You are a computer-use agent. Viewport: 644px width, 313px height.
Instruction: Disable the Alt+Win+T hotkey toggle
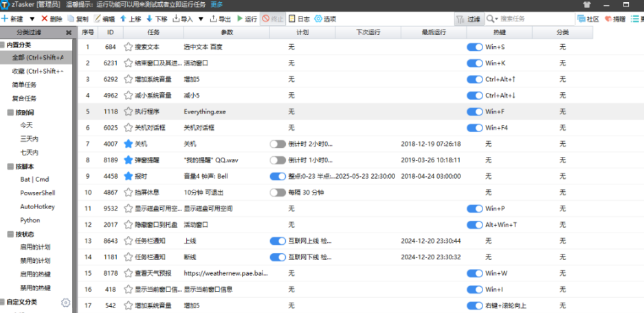[474, 224]
